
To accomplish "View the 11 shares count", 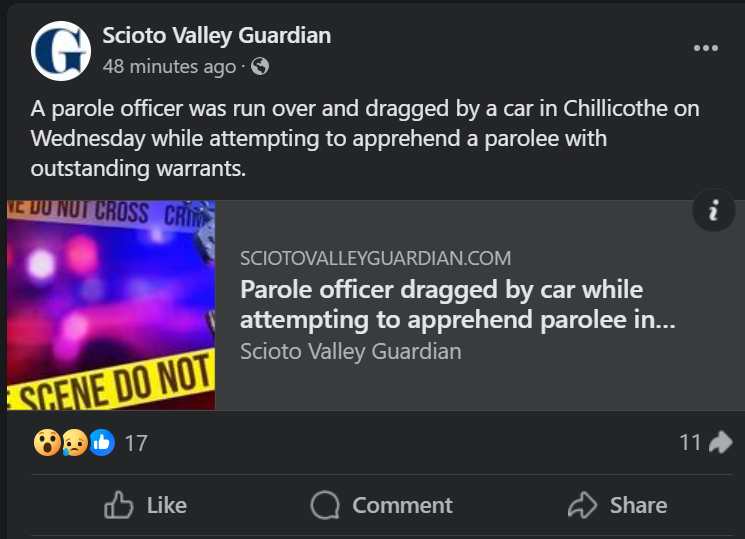I will click(x=690, y=441).
